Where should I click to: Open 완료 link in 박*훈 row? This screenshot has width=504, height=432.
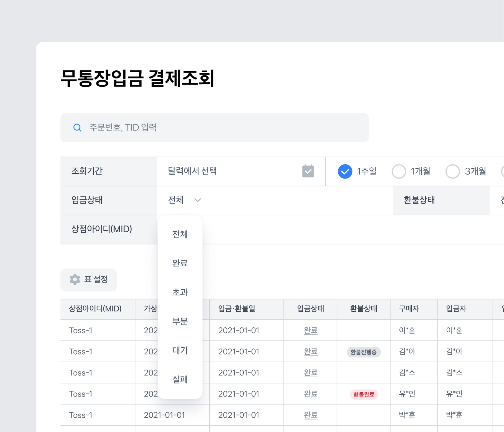tap(311, 415)
